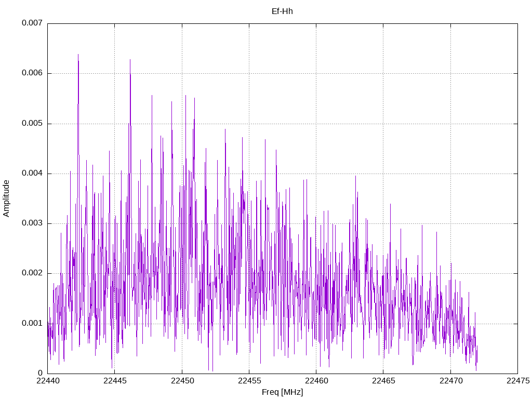Viewport: 532px width, 399px height.
Task: Click y-axis tick label 0.003
Action: point(32,223)
